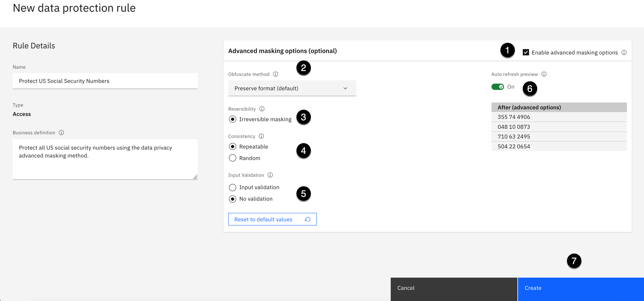Click info icon beside Reversibility label
This screenshot has height=301, width=644.
tap(262, 109)
